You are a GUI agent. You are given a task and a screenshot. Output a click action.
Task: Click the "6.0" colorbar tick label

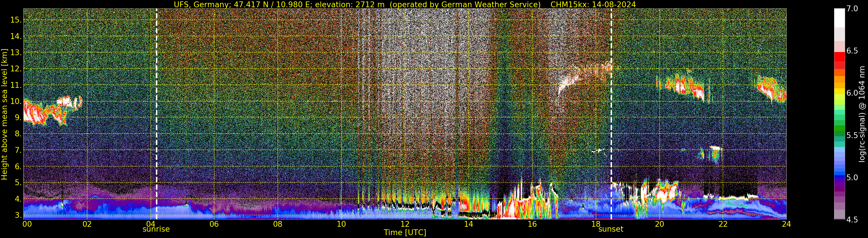tap(852, 93)
